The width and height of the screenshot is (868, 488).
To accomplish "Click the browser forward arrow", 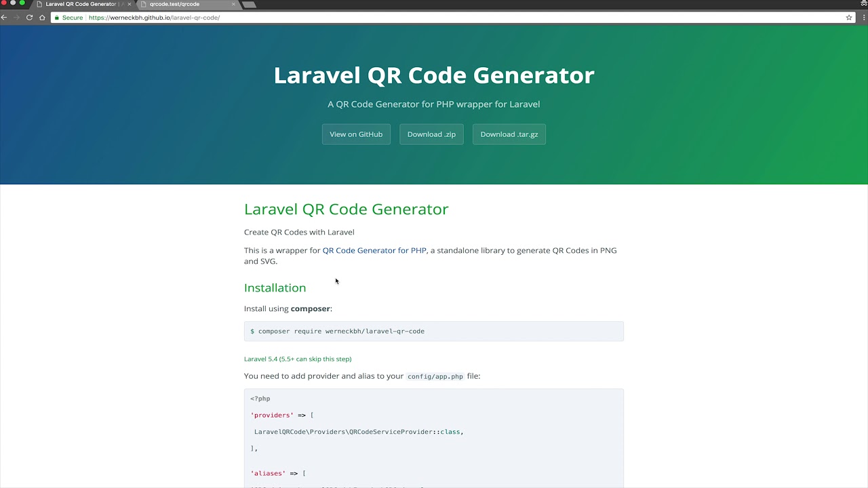I will pyautogui.click(x=16, y=18).
